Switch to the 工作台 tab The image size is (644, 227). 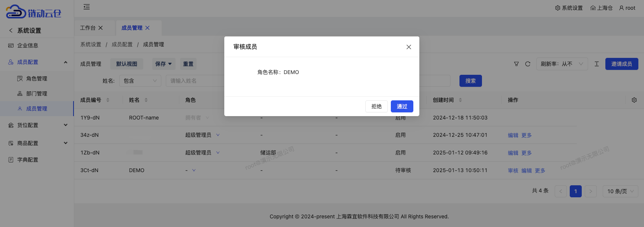(x=88, y=28)
